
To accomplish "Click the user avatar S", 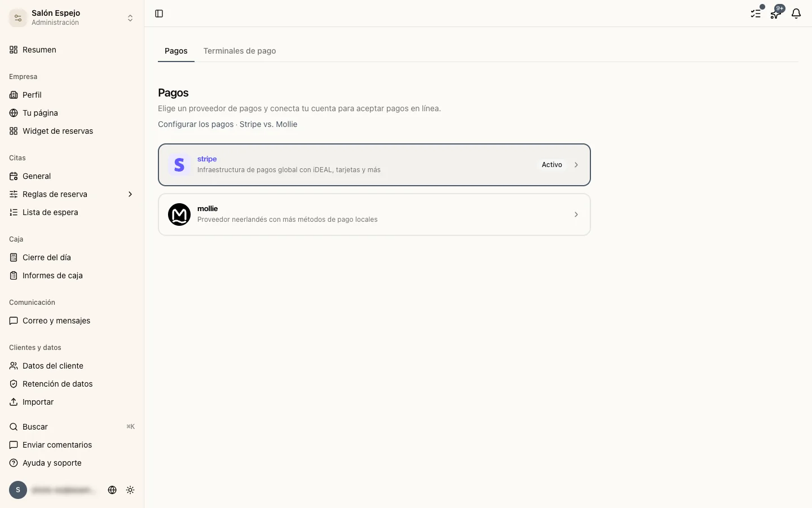I will coord(18,490).
